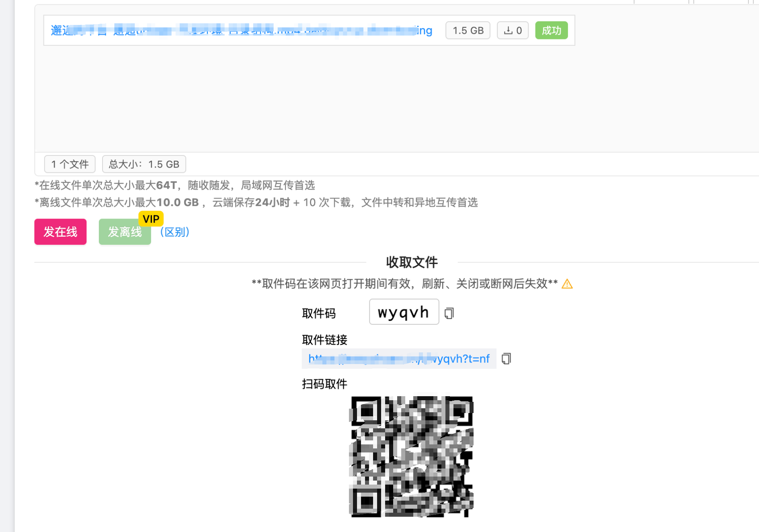759x532 pixels.
Task: Click the 1 个文件 count badge
Action: (x=70, y=164)
